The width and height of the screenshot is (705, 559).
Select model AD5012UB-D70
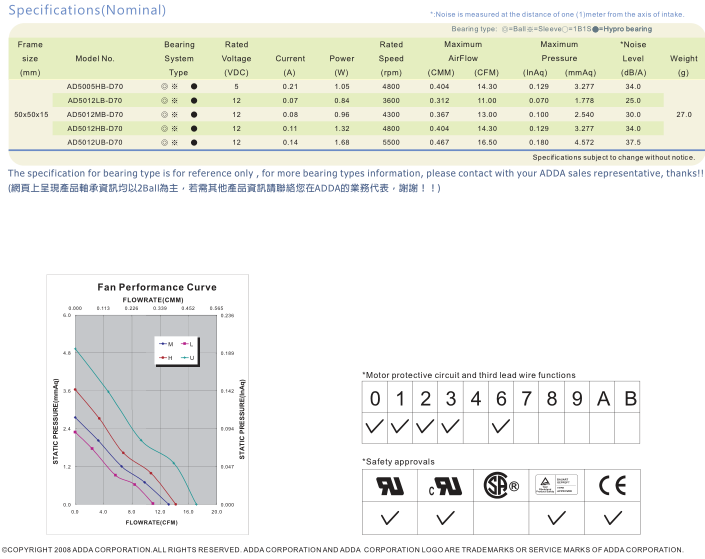(x=95, y=143)
